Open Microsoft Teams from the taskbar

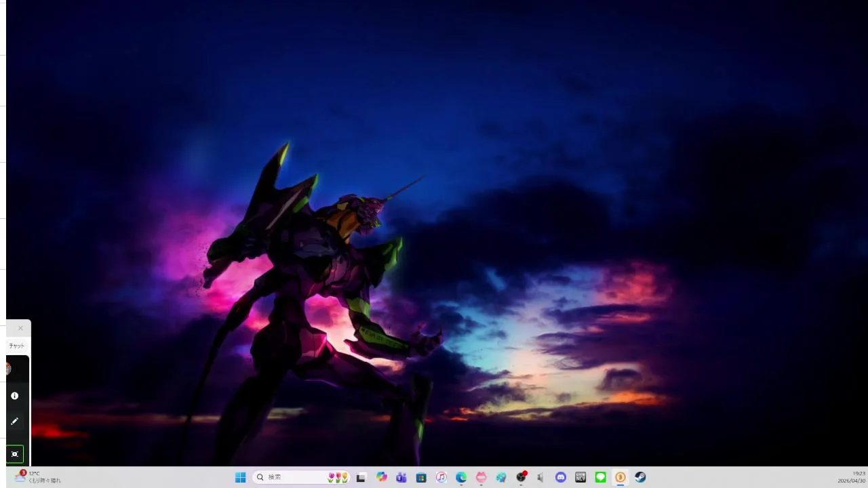click(401, 477)
